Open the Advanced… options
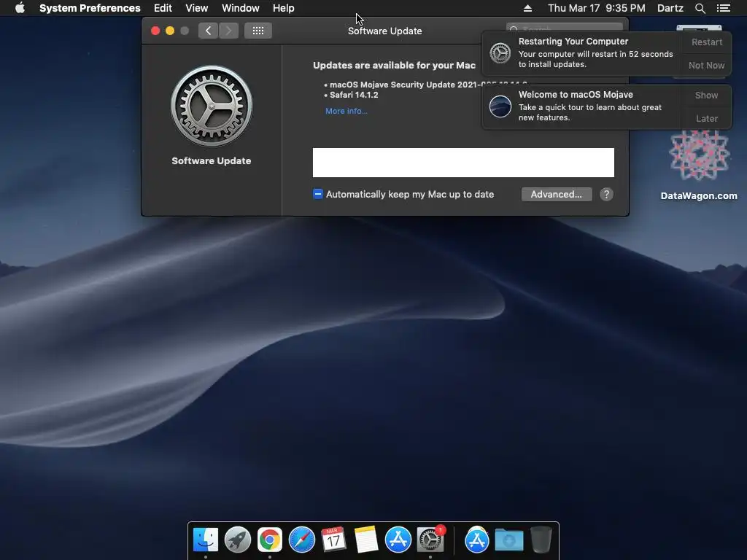Viewport: 747px width, 560px height. [557, 194]
